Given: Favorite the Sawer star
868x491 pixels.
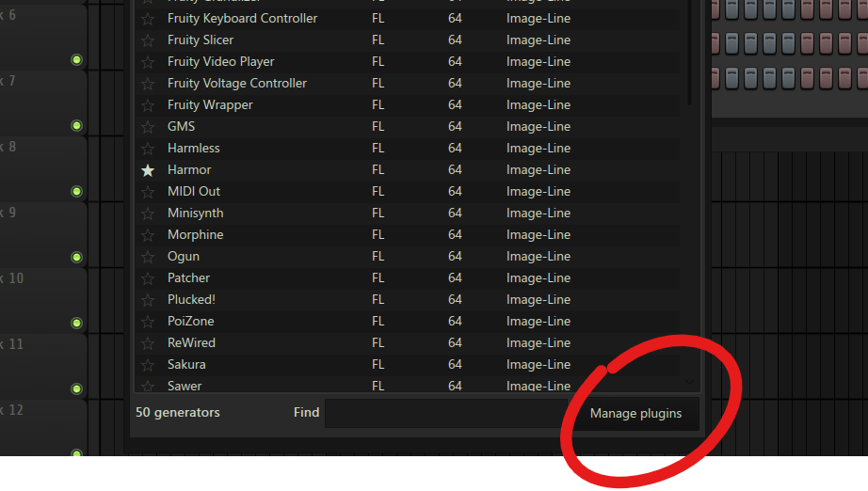Looking at the screenshot, I should click(x=147, y=386).
